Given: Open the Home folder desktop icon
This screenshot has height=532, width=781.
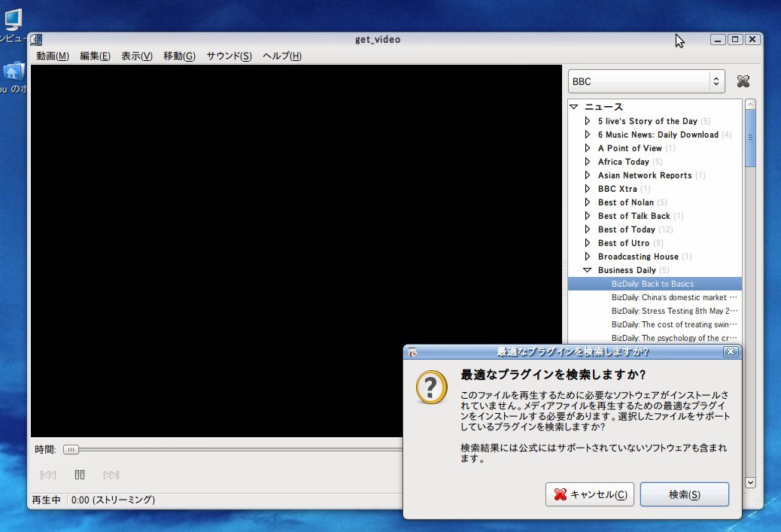Looking at the screenshot, I should tap(13, 72).
